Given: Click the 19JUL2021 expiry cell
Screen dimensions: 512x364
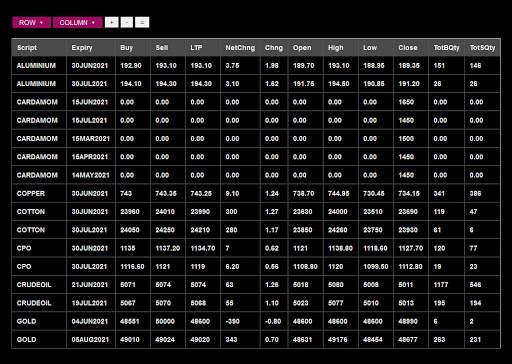Looking at the screenshot, I should (90, 303).
